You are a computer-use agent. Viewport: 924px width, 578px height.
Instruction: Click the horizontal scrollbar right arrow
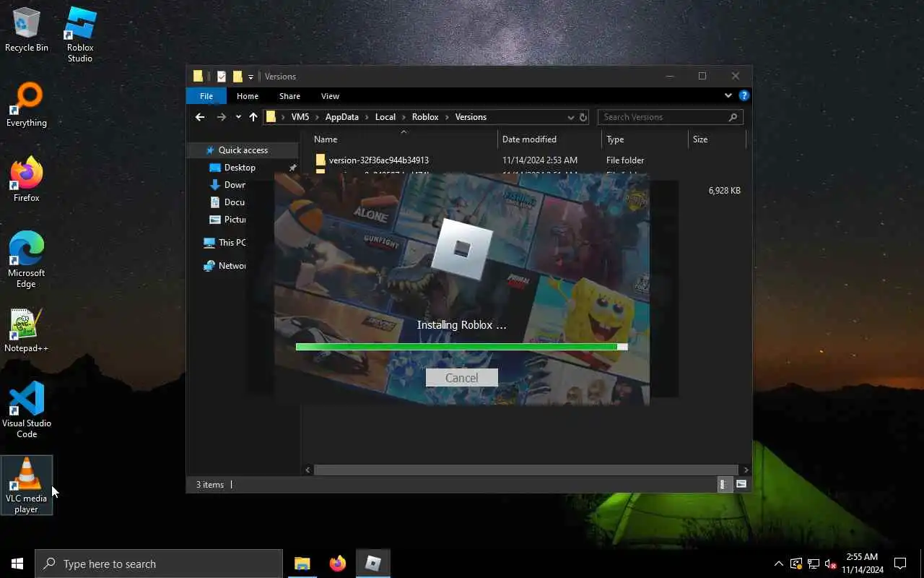(744, 470)
